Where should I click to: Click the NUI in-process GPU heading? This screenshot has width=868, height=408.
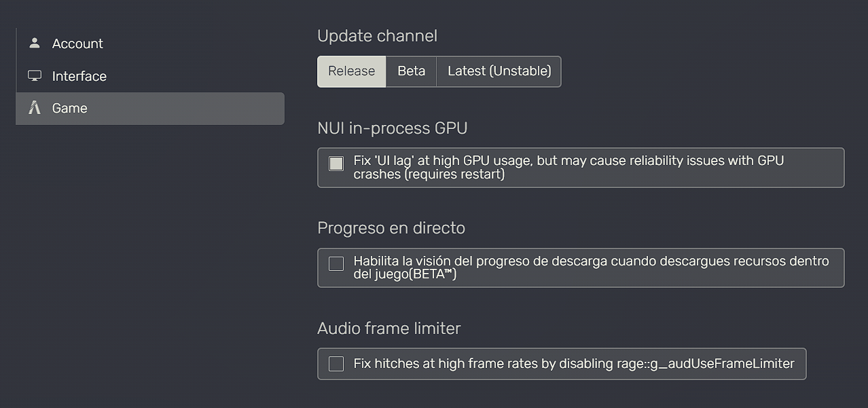[393, 128]
